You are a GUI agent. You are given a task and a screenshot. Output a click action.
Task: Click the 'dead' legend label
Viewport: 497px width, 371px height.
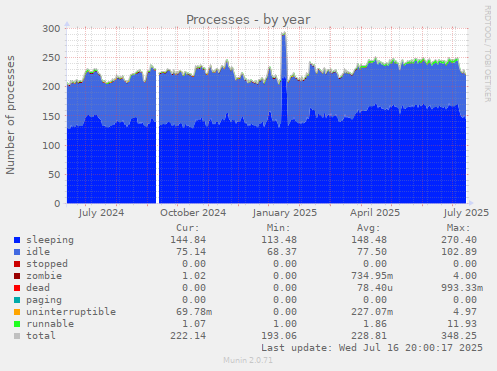tap(38, 288)
